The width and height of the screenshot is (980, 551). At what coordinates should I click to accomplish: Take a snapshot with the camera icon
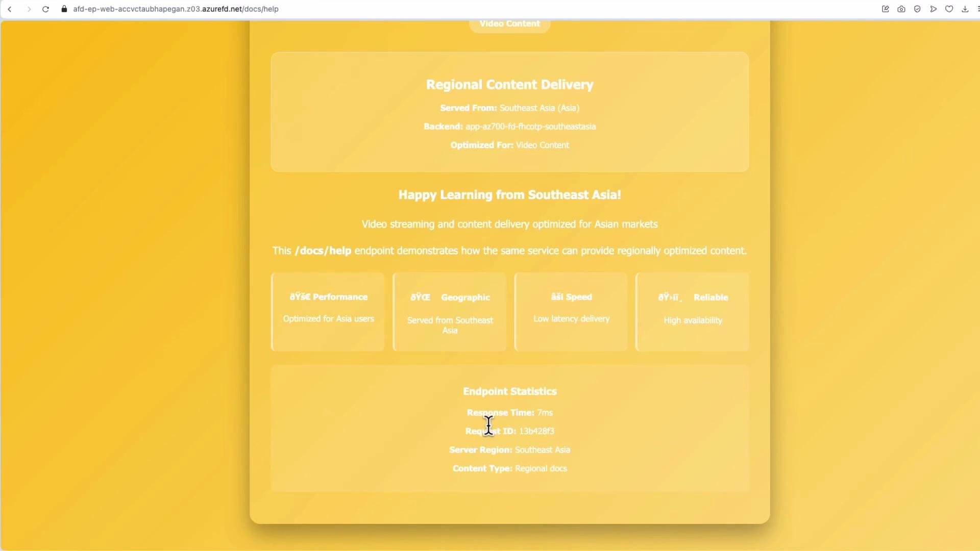coord(901,9)
